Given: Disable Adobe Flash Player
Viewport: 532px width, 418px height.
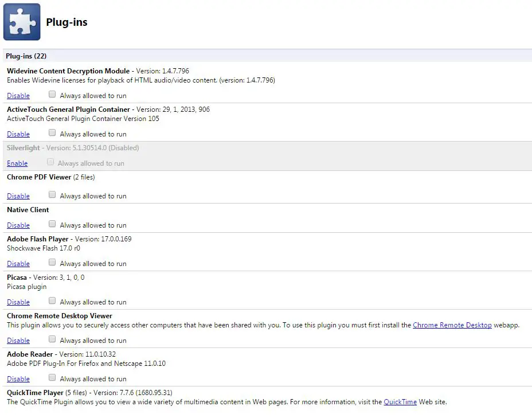Looking at the screenshot, I should coord(18,264).
